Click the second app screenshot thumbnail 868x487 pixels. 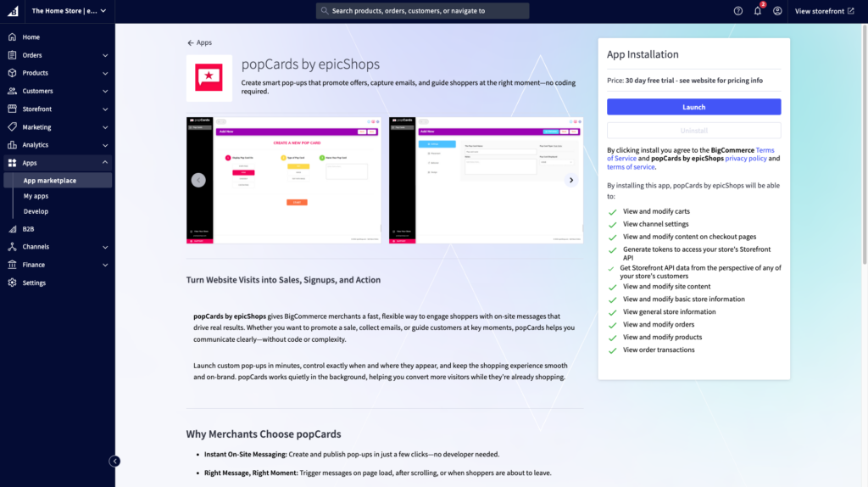pyautogui.click(x=486, y=180)
